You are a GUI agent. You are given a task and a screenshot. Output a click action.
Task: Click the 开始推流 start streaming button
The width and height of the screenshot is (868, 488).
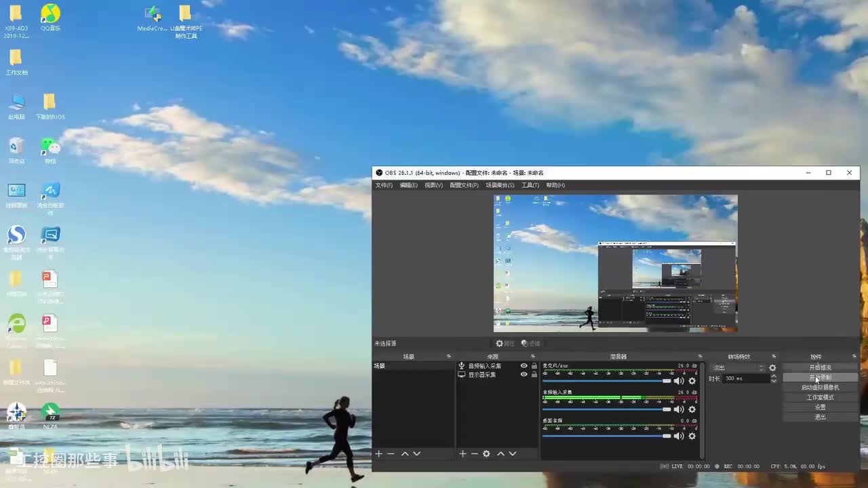[x=821, y=367]
